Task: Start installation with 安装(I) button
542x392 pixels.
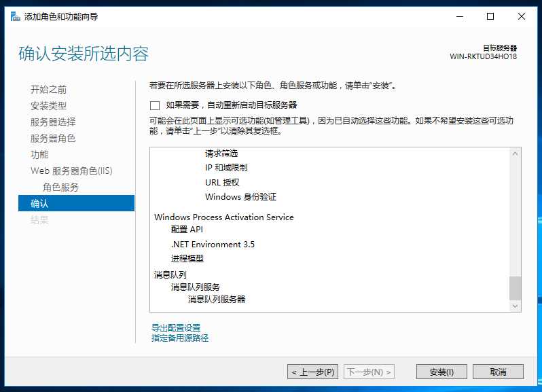Action: tap(441, 372)
